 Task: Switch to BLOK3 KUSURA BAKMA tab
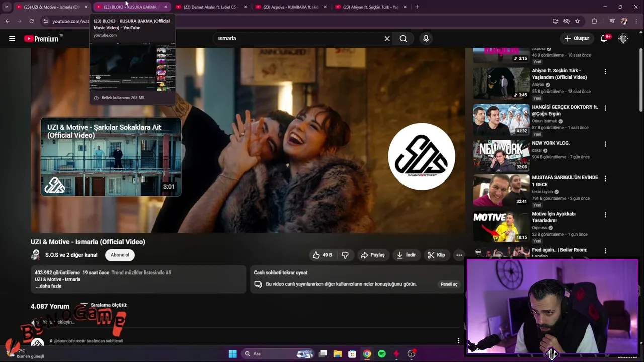coord(131,7)
